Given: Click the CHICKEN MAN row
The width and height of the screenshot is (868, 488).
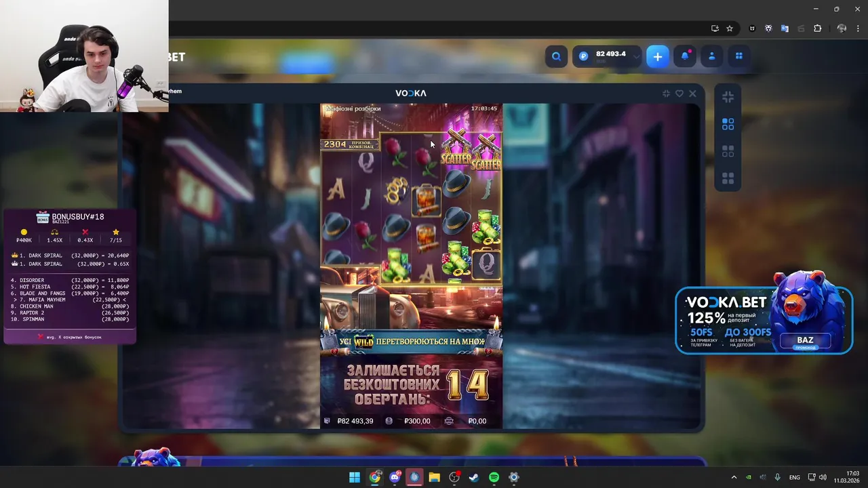Looking at the screenshot, I should [70, 306].
